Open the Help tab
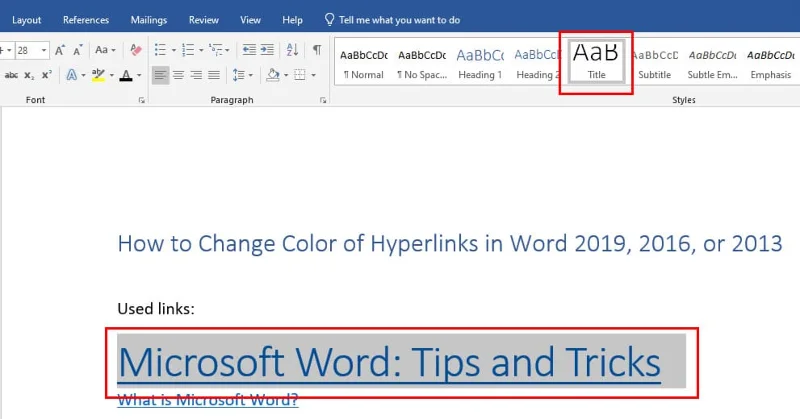 292,20
